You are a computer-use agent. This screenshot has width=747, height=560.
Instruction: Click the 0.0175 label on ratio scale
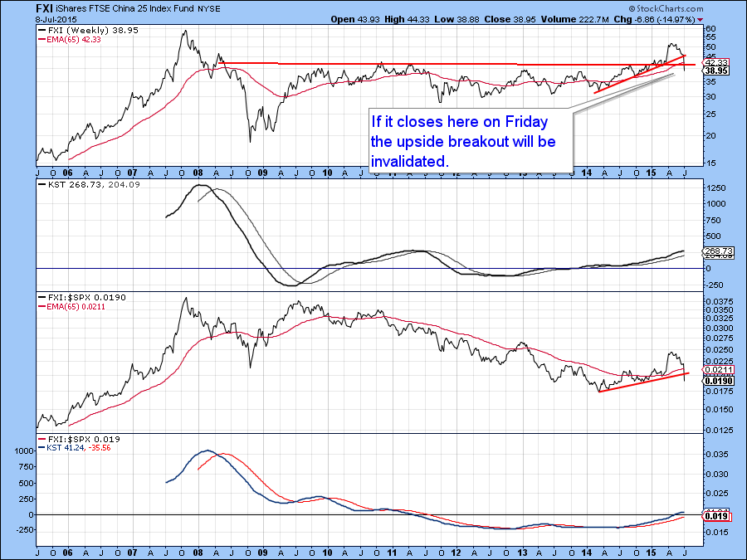click(x=720, y=392)
